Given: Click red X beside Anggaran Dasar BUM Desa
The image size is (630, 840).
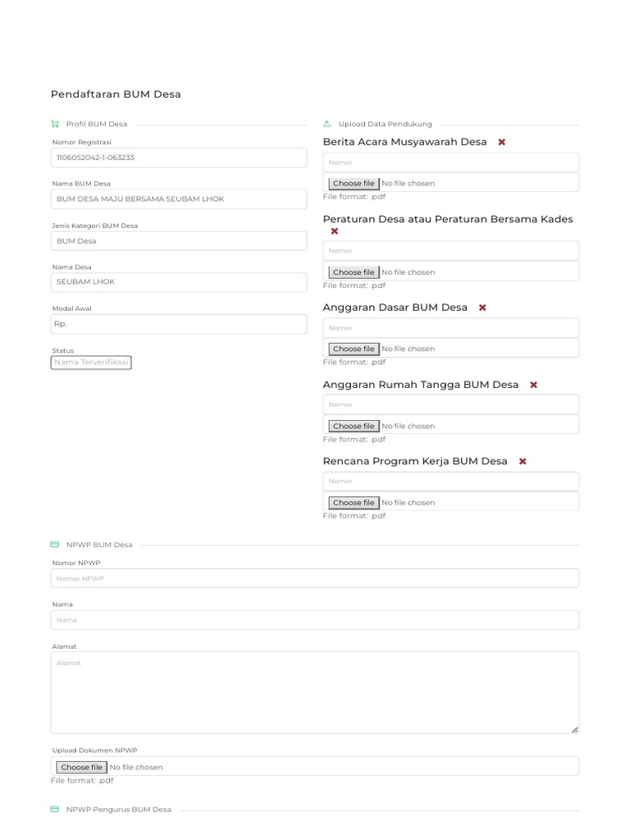Looking at the screenshot, I should click(x=482, y=308).
